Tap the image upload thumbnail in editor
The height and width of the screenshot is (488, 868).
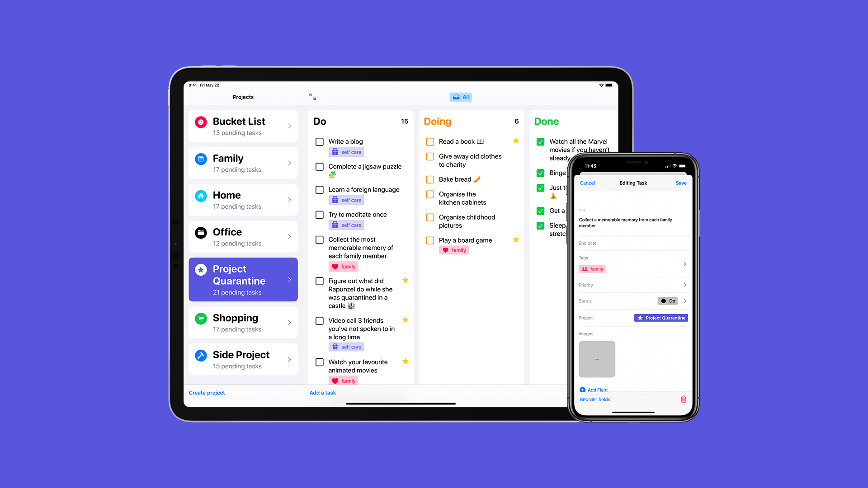click(597, 359)
